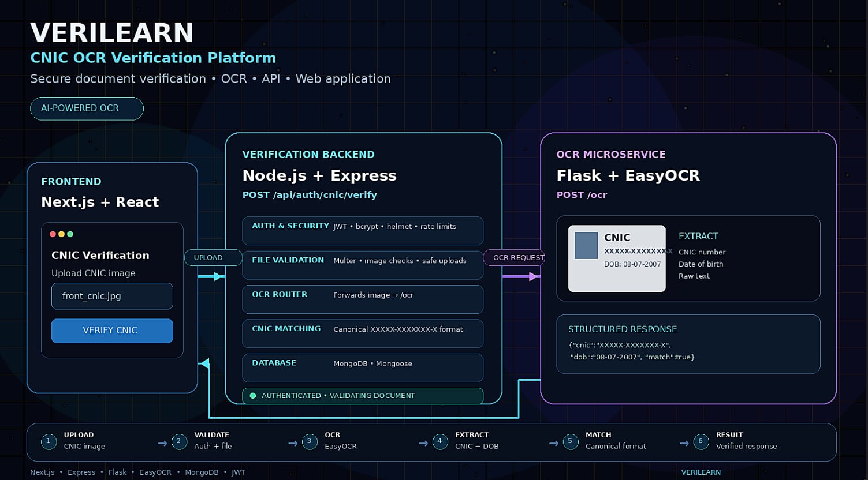Click the EXTRACT heading
The width and height of the screenshot is (868, 480).
click(x=698, y=237)
